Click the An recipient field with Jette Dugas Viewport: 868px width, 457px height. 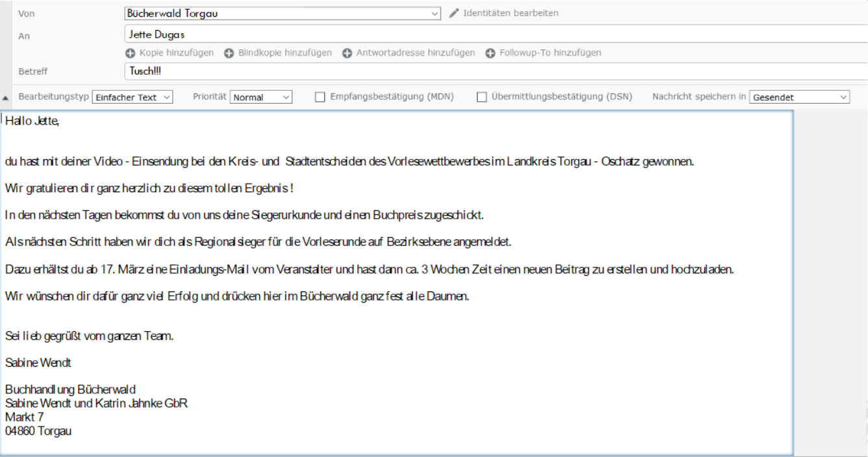click(x=496, y=34)
